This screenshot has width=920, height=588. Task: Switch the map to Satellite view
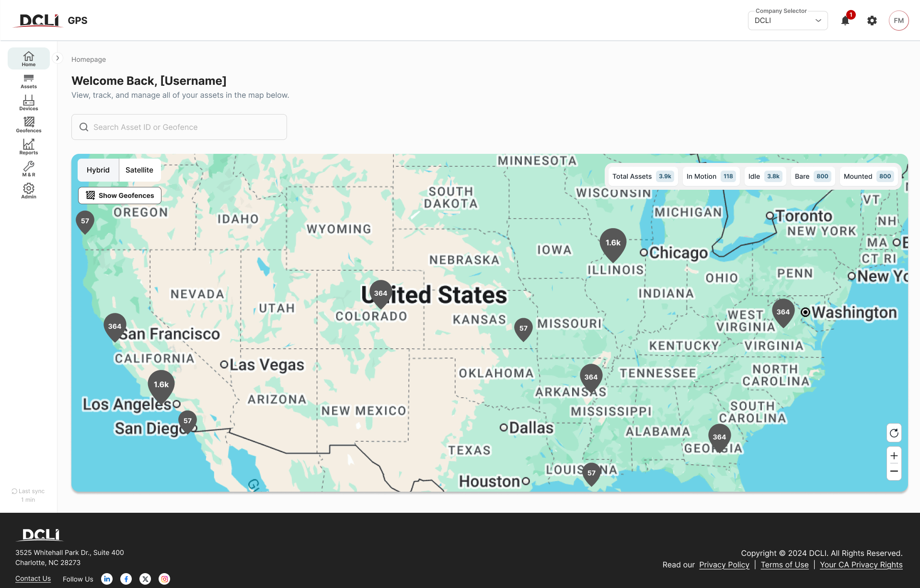coord(139,170)
